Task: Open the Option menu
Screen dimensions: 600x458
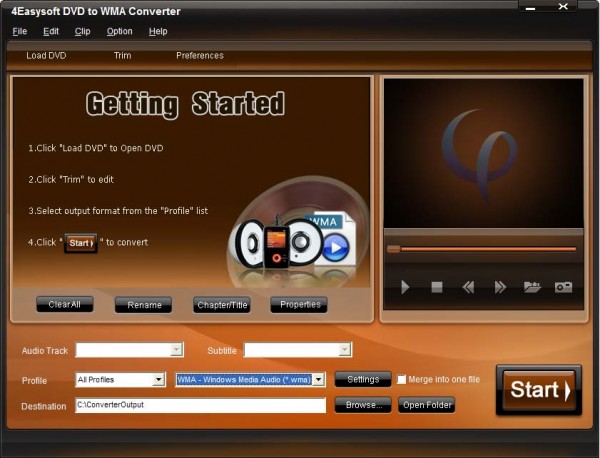Action: pyautogui.click(x=119, y=31)
